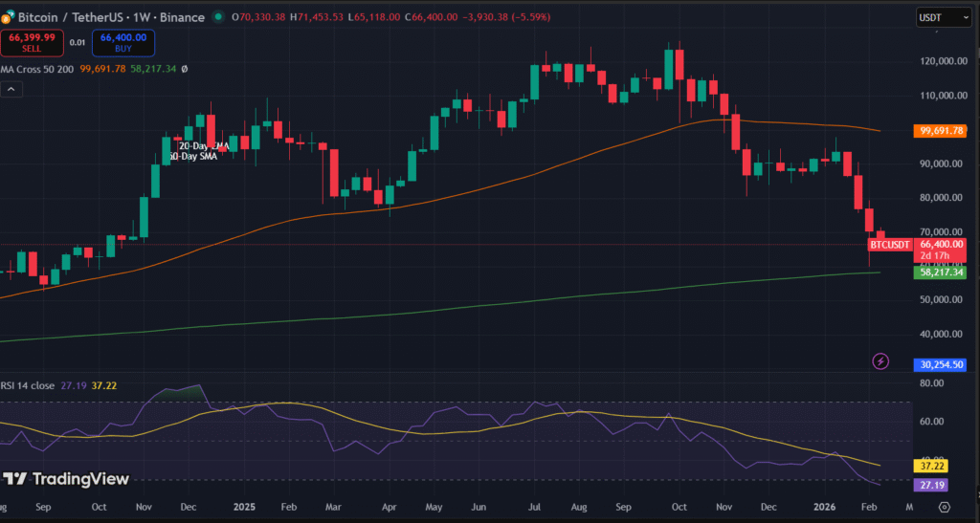Click the yellow 37.22 RSI legend value
Image resolution: width=980 pixels, height=523 pixels.
(104, 385)
